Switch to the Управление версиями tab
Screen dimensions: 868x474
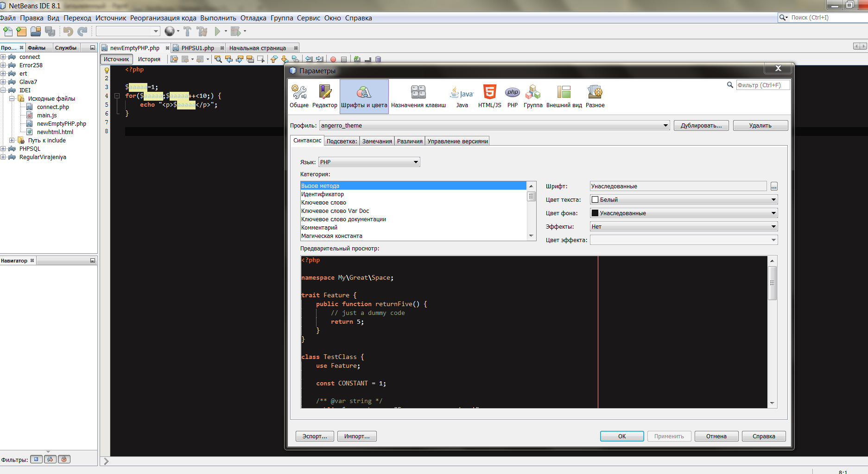point(457,141)
